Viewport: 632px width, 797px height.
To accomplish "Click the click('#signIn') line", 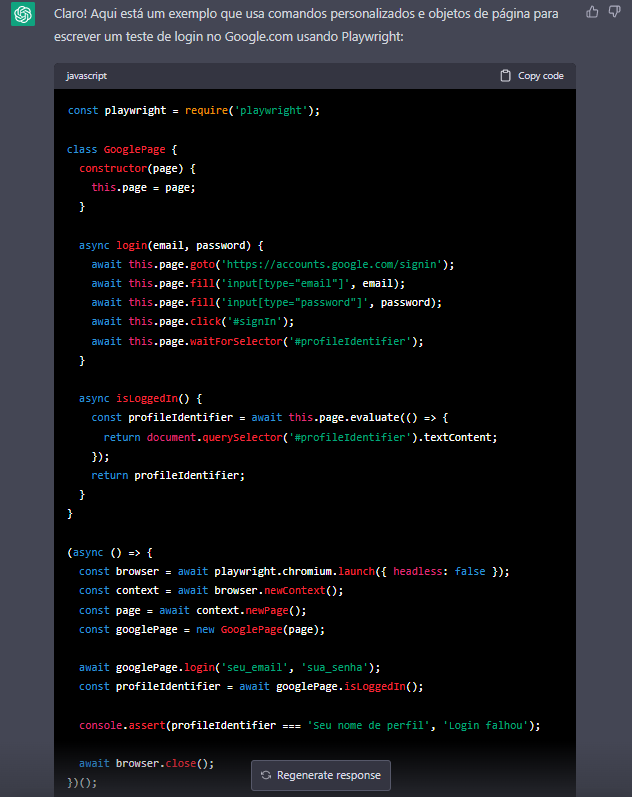I will point(193,322).
